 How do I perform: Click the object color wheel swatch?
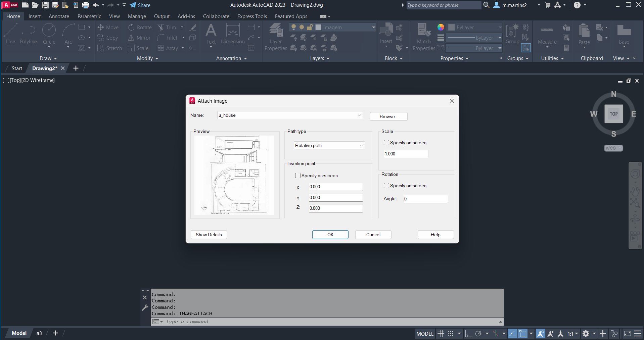441,27
